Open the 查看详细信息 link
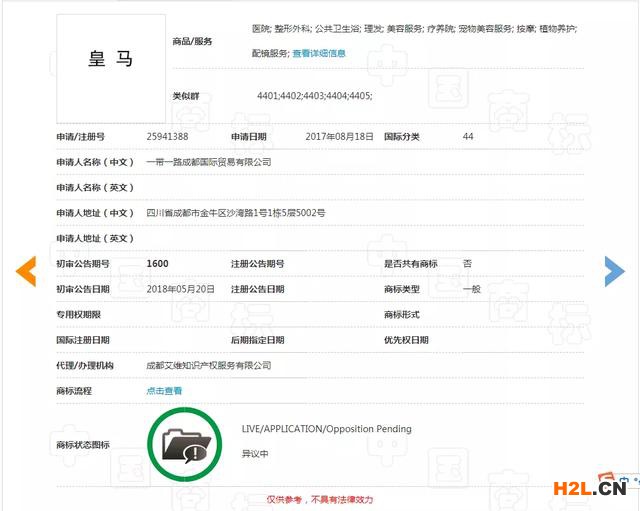640x511 pixels. pos(319,53)
